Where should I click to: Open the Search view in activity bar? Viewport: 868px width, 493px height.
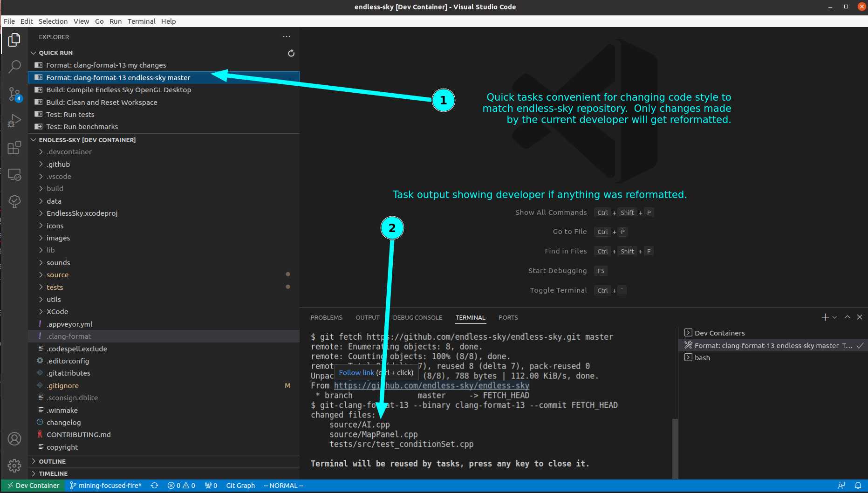14,67
